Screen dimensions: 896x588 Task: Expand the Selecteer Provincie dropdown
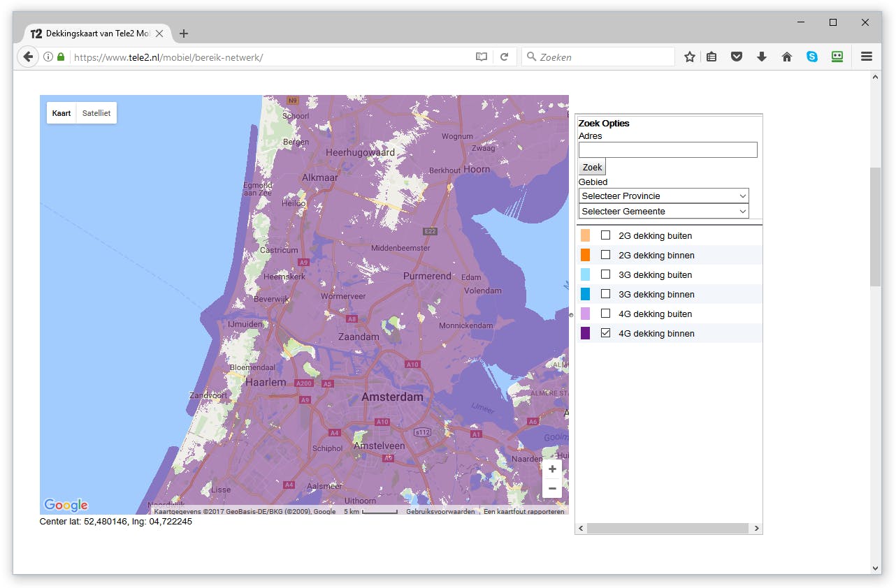[x=663, y=196]
